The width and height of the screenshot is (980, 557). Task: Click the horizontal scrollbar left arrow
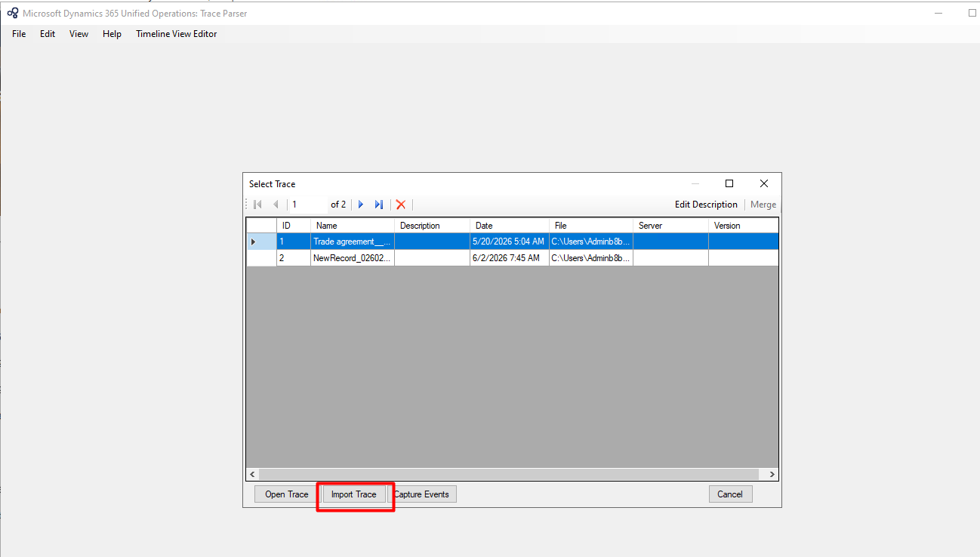point(252,474)
